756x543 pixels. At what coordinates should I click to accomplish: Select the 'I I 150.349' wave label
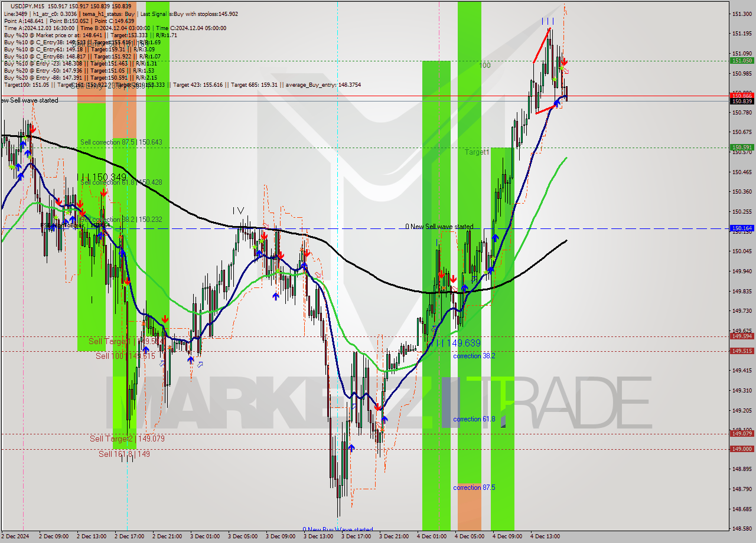pos(102,177)
